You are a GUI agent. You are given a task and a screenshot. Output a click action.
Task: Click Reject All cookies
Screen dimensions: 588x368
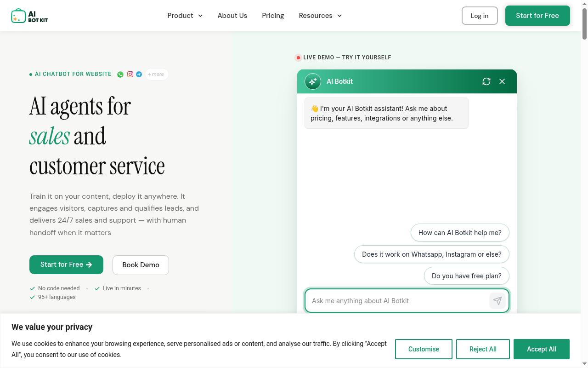483,349
